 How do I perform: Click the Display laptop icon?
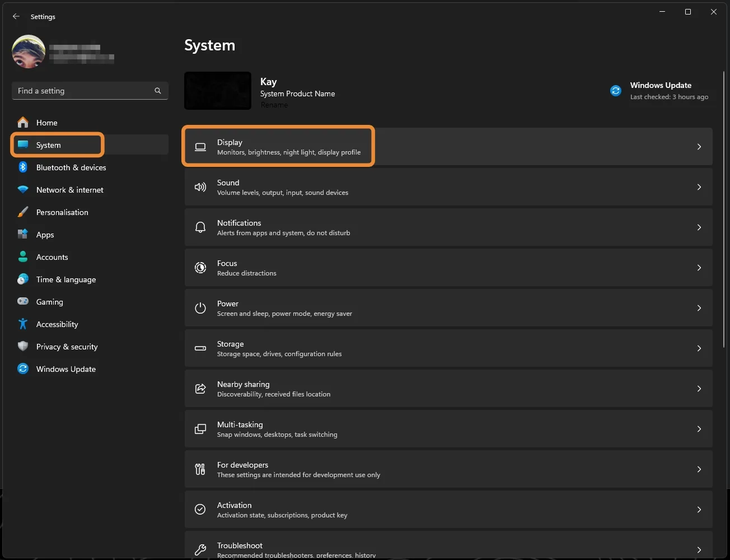(x=200, y=147)
